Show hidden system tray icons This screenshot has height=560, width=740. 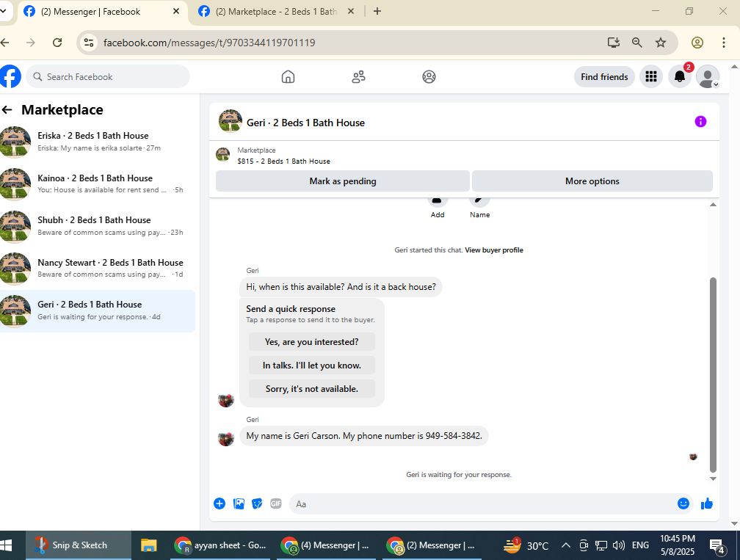coord(565,545)
